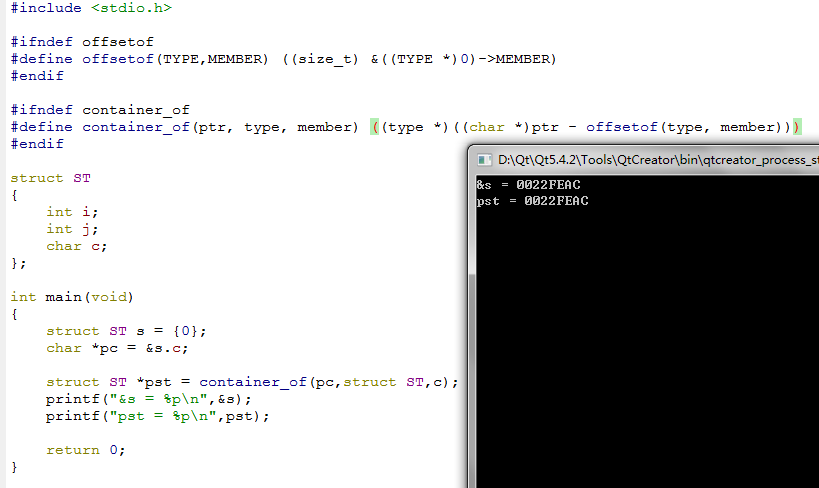Click highlighted opening parenthesis before '(type *)'
Viewport: 819px width, 488px height.
[x=375, y=127]
